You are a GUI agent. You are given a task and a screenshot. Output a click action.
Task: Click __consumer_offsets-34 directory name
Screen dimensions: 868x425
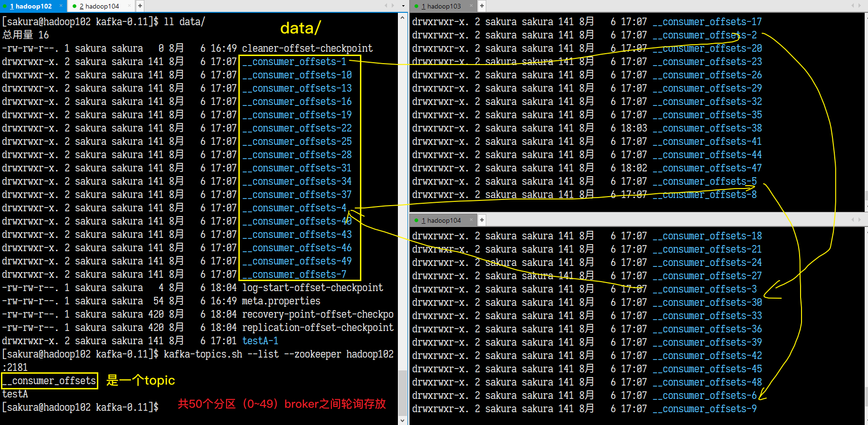coord(297,181)
